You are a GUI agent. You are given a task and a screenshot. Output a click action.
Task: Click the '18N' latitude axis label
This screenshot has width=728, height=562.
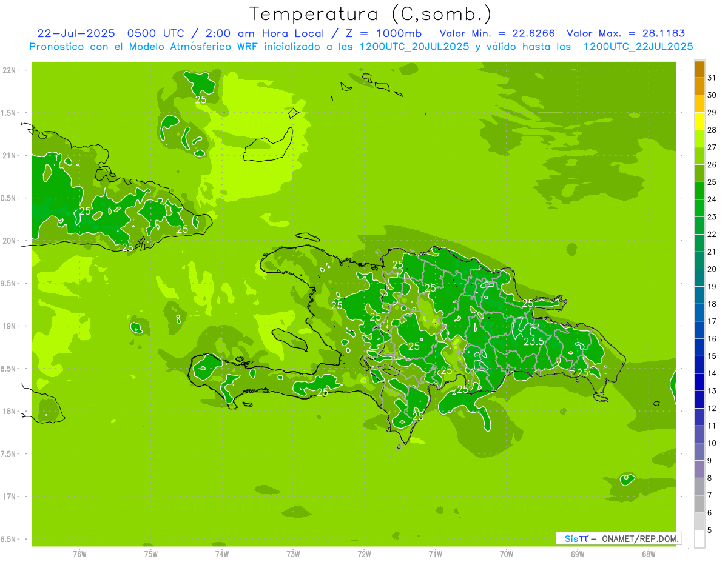pos(9,411)
